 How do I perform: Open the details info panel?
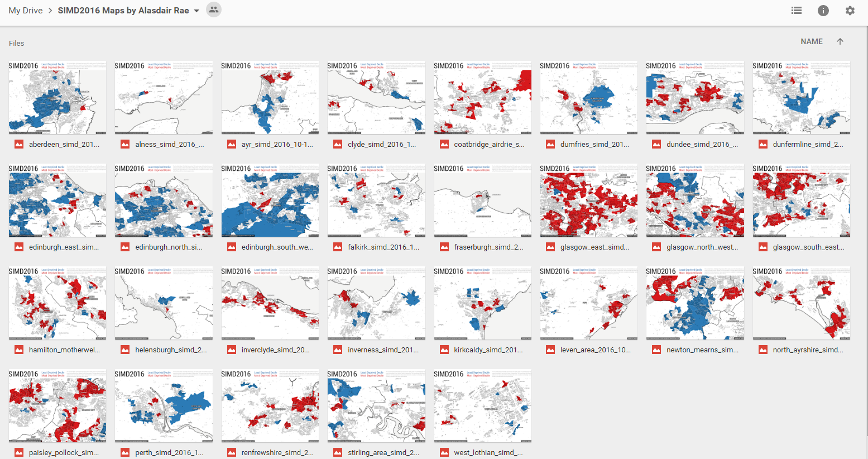[x=823, y=10]
